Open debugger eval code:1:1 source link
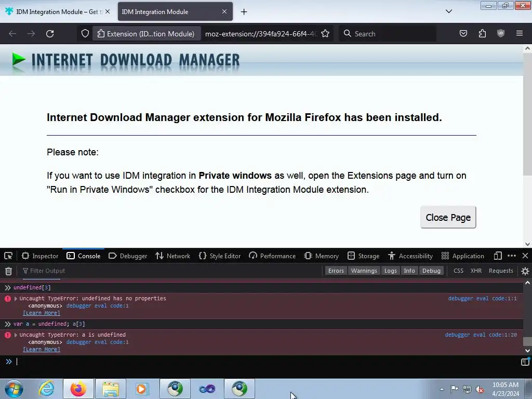This screenshot has width=532, height=399. pos(482,299)
